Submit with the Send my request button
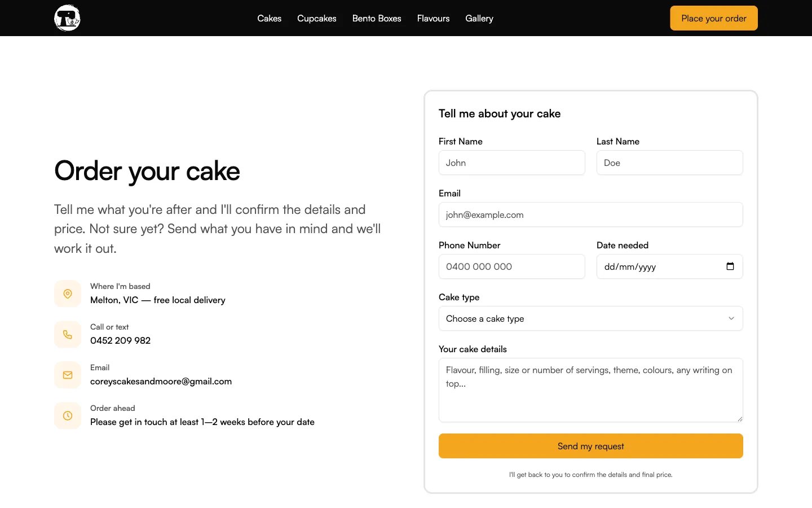This screenshot has height=508, width=812. point(591,446)
